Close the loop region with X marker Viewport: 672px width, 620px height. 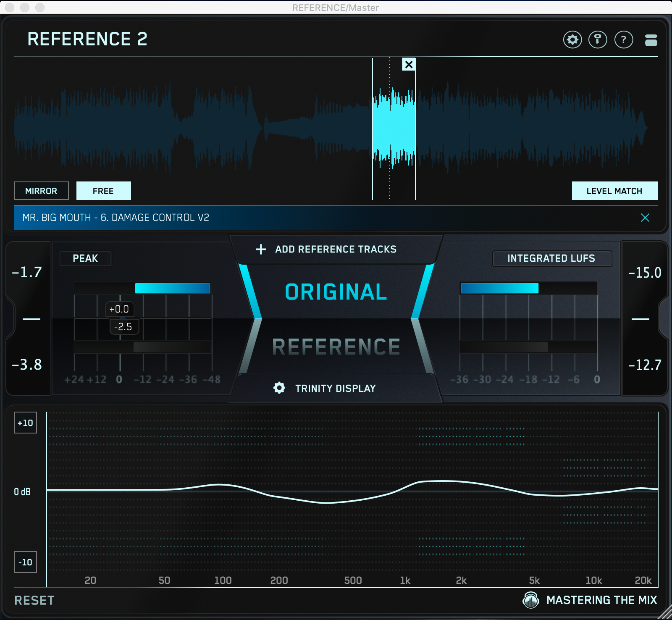point(409,64)
